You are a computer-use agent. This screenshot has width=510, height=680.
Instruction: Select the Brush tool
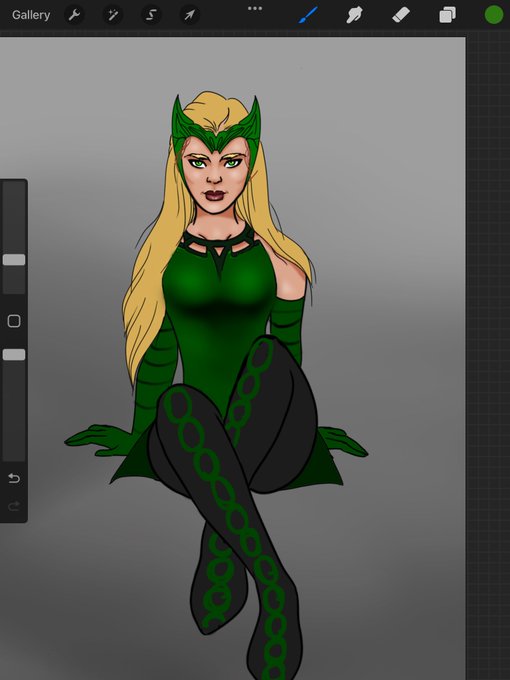pos(308,15)
